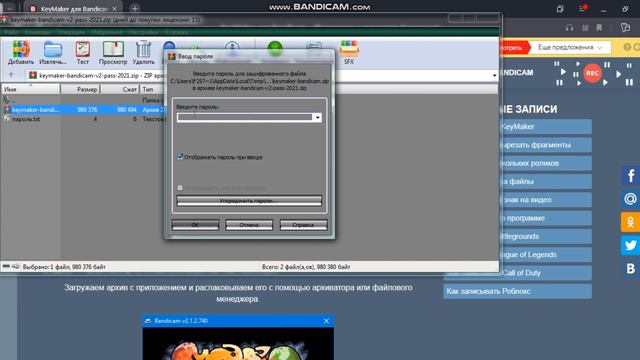Open the Просмотр (View) book icon

(113, 52)
